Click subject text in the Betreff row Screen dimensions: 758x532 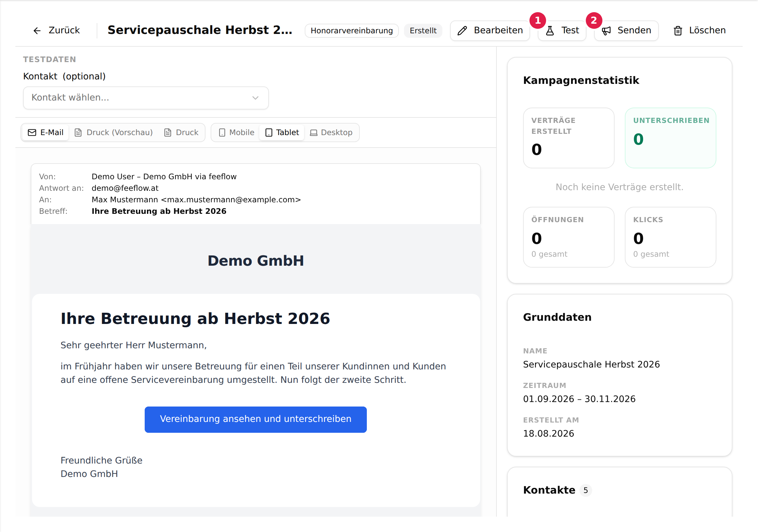[159, 211]
